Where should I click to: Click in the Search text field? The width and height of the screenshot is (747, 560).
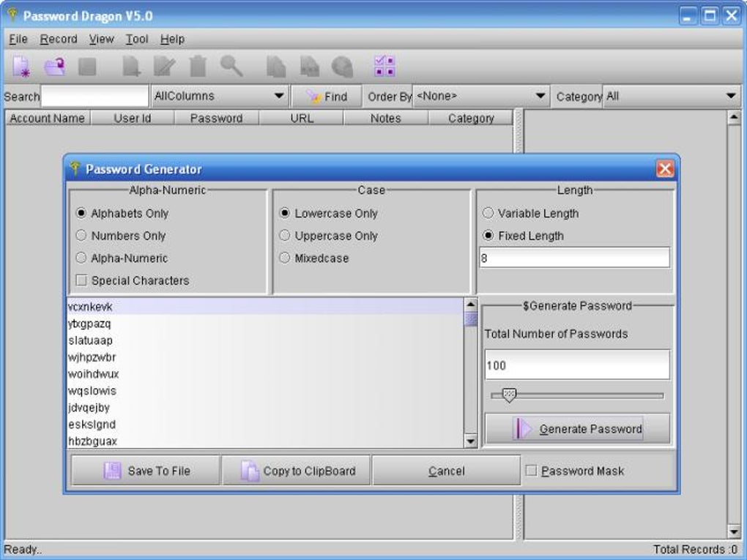click(x=94, y=96)
